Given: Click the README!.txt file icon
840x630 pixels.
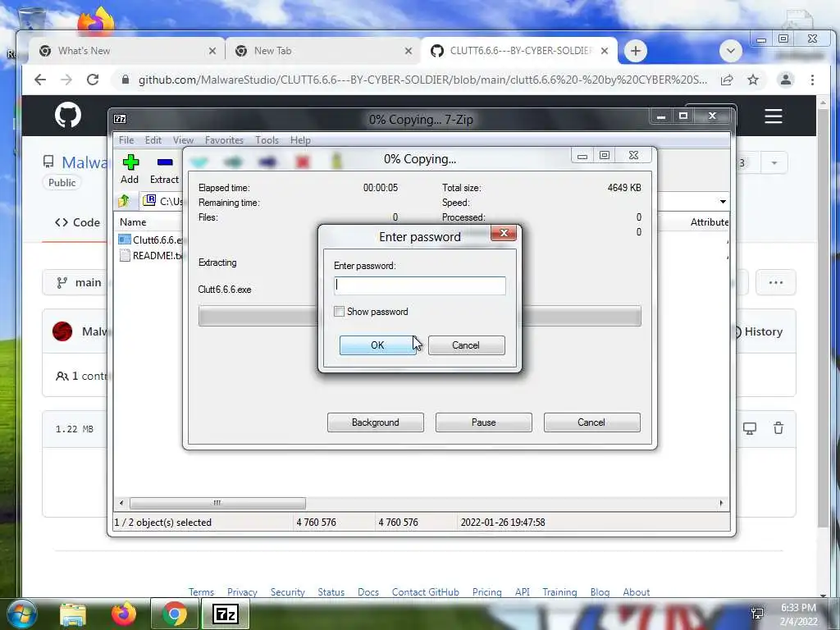Looking at the screenshot, I should pyautogui.click(x=125, y=256).
